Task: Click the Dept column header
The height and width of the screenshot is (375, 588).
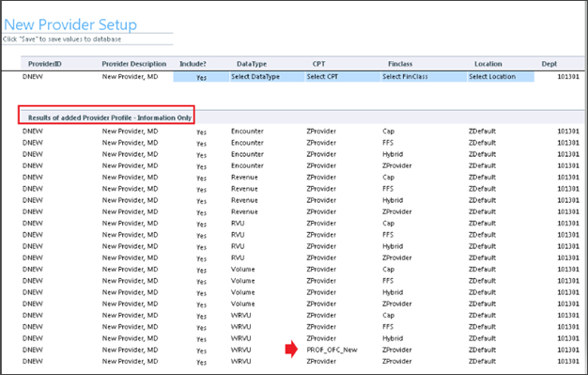Action: [x=549, y=64]
